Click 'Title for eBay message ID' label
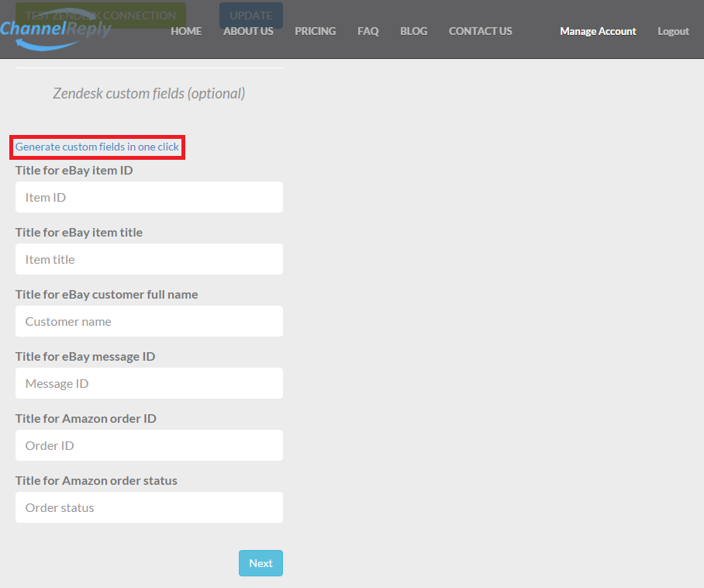The image size is (704, 588). pyautogui.click(x=85, y=356)
